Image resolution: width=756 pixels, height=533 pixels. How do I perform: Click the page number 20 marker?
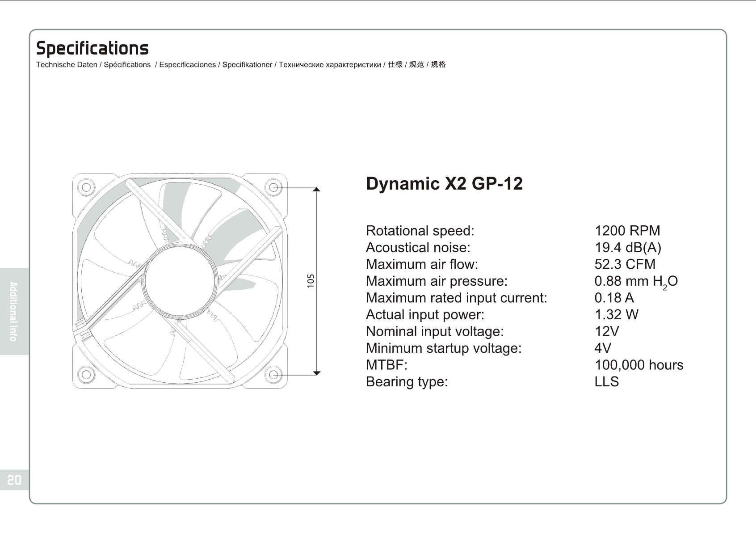tap(14, 480)
